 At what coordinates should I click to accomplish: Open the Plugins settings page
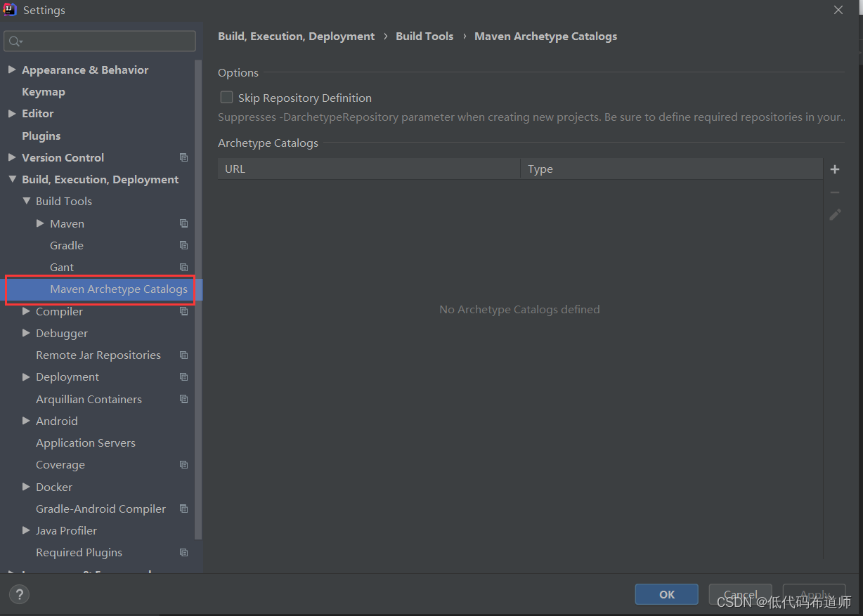(41, 136)
